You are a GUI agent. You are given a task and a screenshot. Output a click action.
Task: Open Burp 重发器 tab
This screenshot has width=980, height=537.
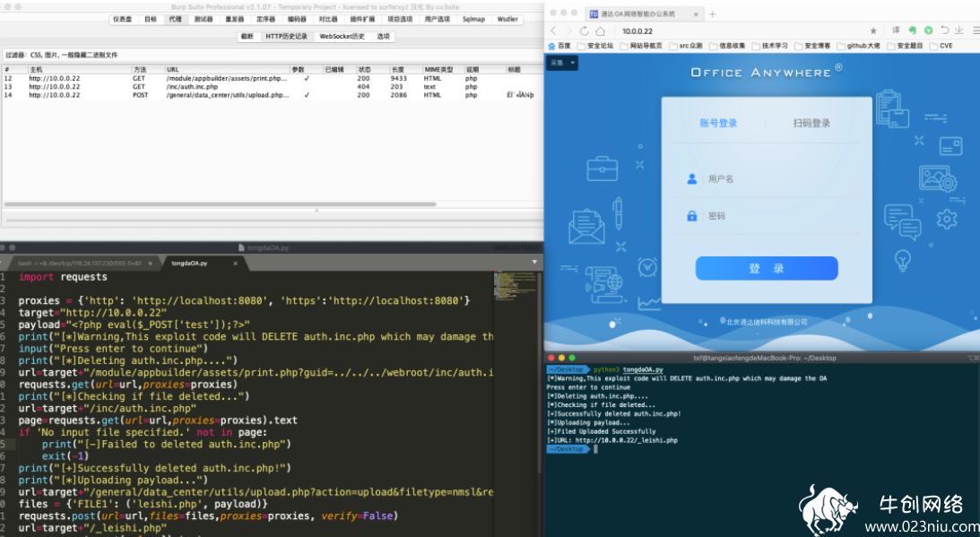click(x=234, y=20)
